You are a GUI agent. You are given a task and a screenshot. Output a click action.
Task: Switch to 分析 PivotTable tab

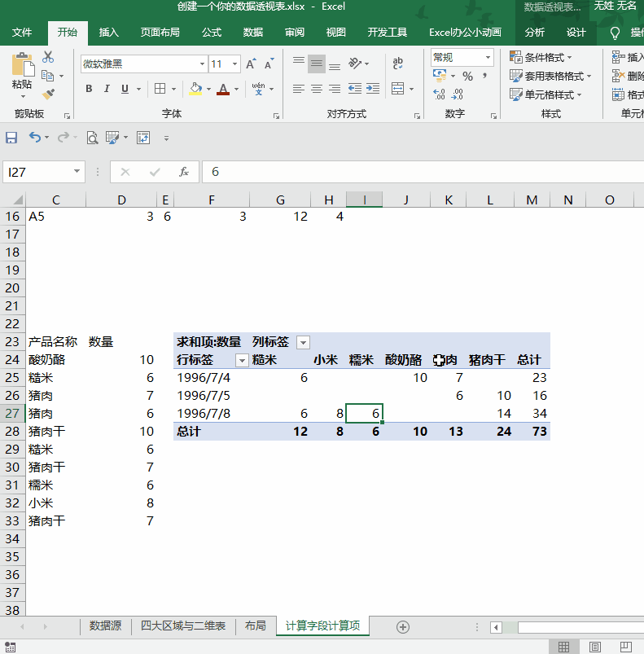point(535,33)
